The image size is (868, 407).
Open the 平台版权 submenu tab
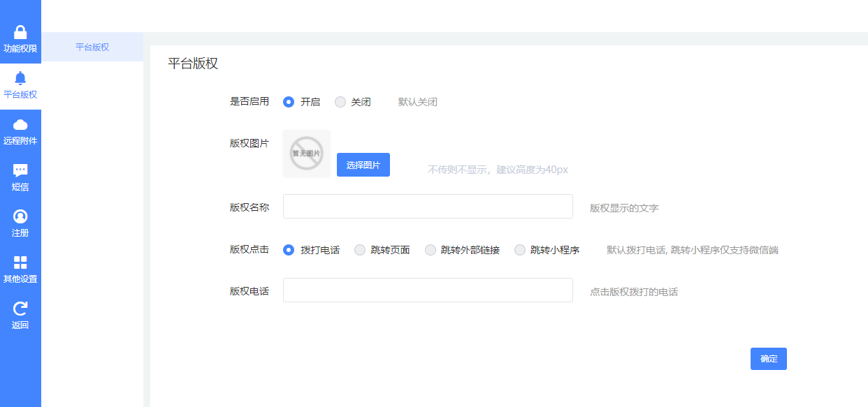pos(92,47)
